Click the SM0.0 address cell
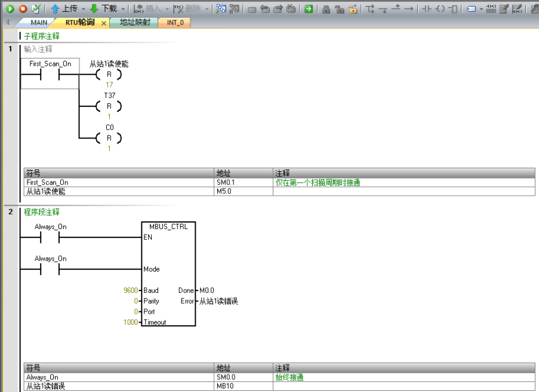539x392 pixels. coord(244,377)
